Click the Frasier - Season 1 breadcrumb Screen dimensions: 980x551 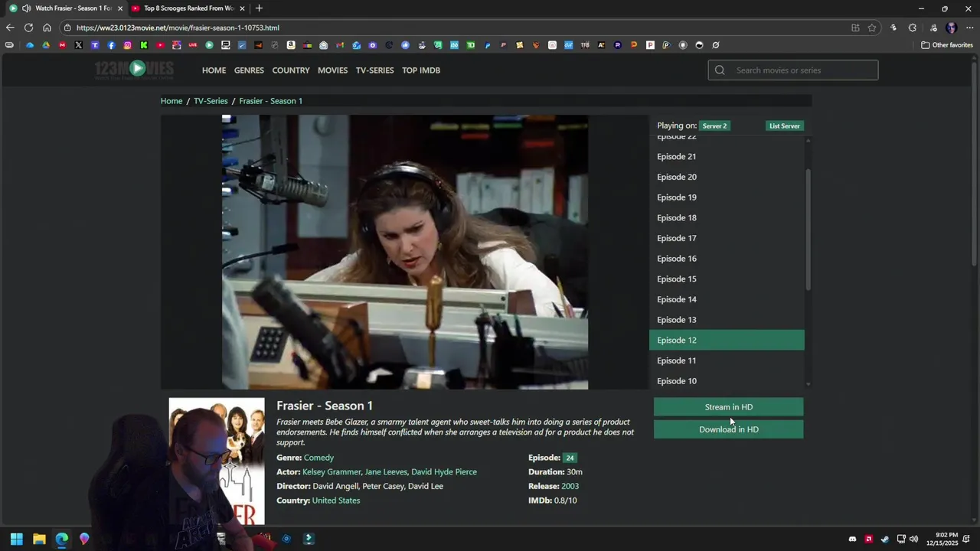(270, 101)
